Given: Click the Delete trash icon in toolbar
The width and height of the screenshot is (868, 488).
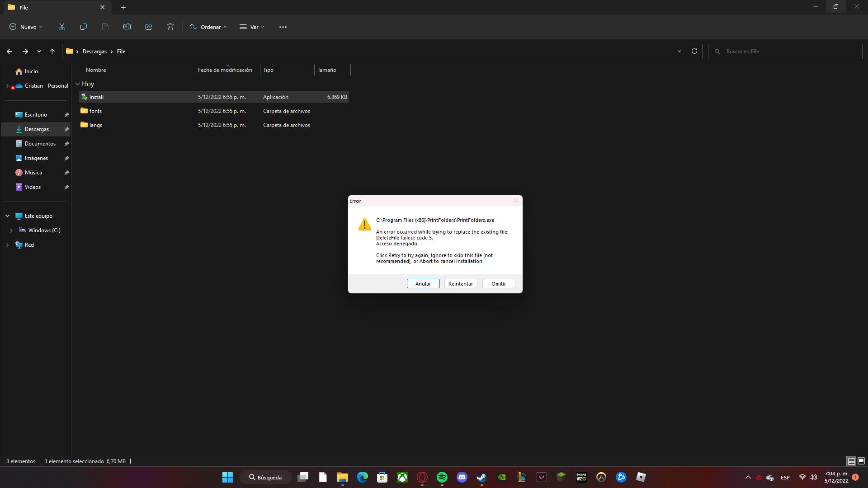Looking at the screenshot, I should [x=170, y=27].
